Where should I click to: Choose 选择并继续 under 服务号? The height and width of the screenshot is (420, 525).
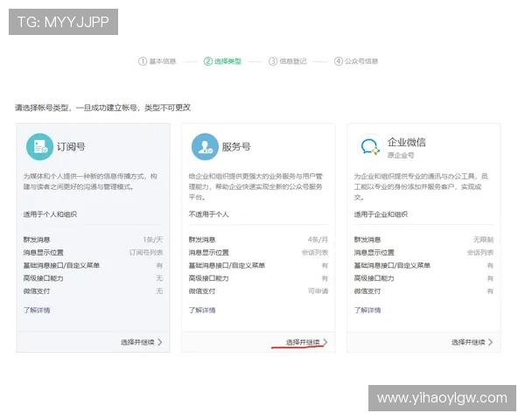tap(303, 342)
